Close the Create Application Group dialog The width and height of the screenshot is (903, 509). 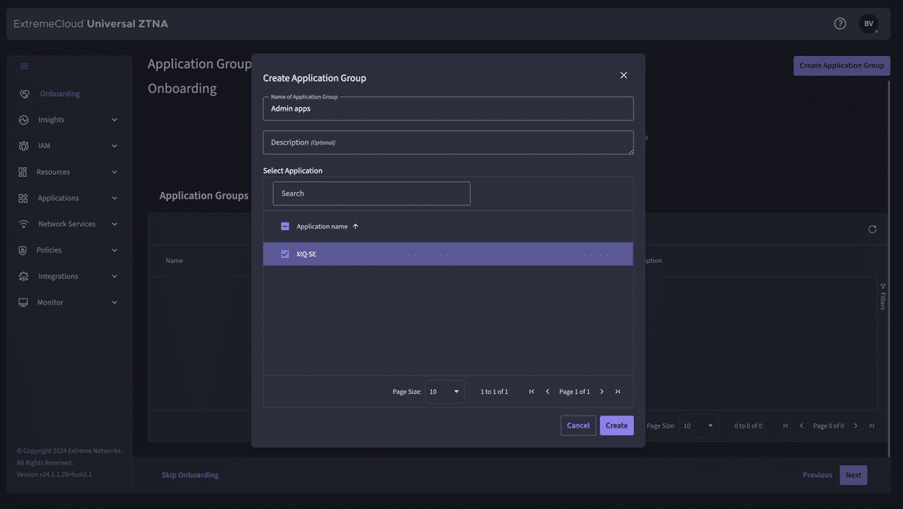tap(623, 76)
